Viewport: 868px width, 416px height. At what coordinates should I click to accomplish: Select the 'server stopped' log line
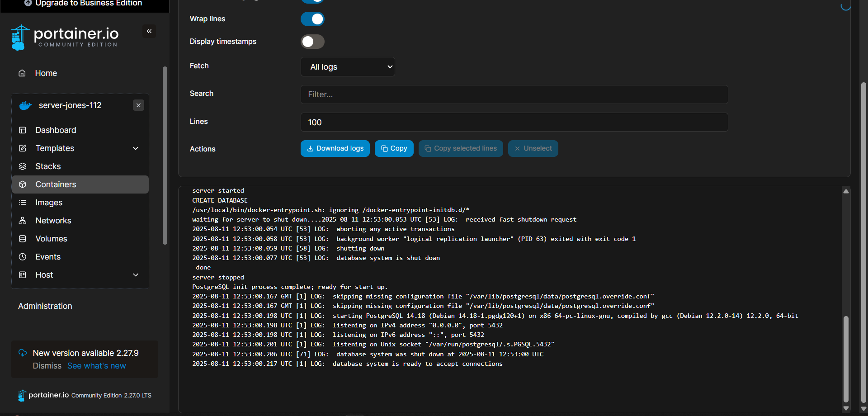pos(218,277)
